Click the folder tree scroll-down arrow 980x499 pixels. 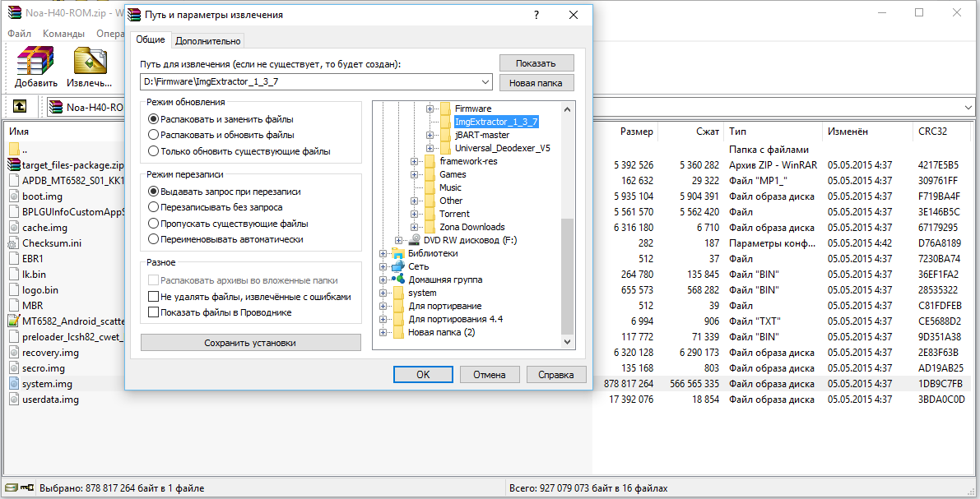coord(568,342)
